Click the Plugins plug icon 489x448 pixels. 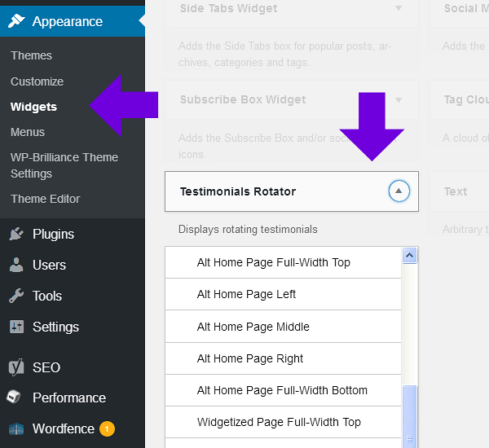(x=16, y=235)
